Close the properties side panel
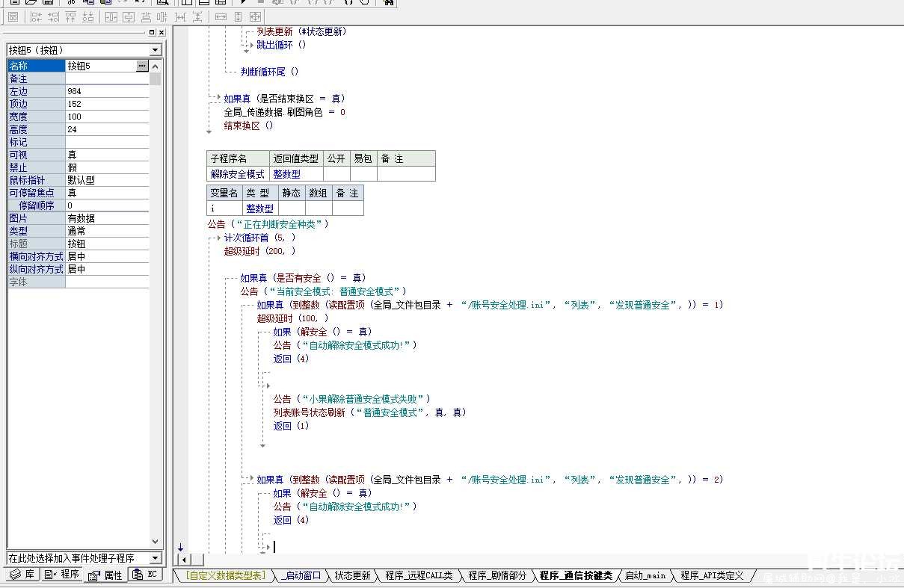Image resolution: width=904 pixels, height=588 pixels. tap(161, 33)
